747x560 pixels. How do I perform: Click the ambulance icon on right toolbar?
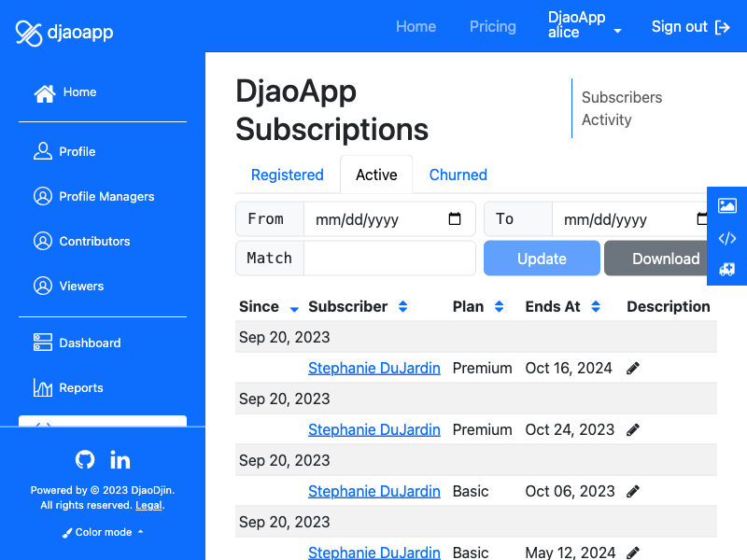click(727, 270)
